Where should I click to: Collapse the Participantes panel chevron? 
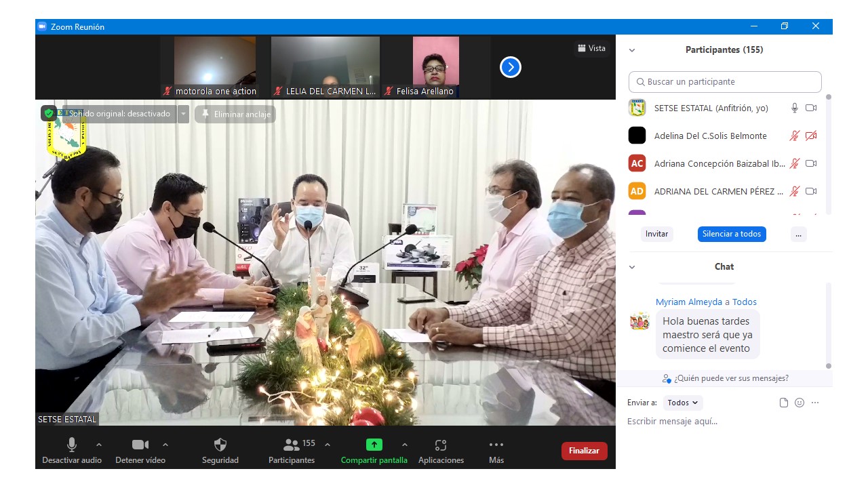click(x=632, y=50)
